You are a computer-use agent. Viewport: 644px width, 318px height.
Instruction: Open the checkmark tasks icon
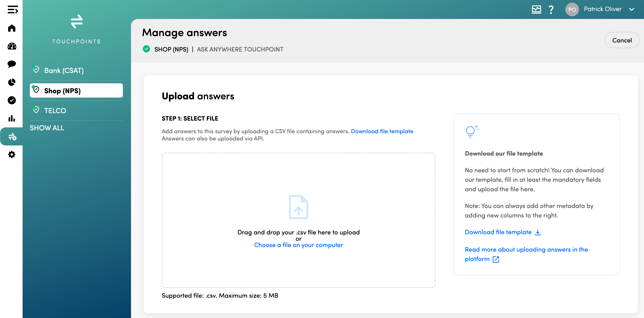pos(12,100)
